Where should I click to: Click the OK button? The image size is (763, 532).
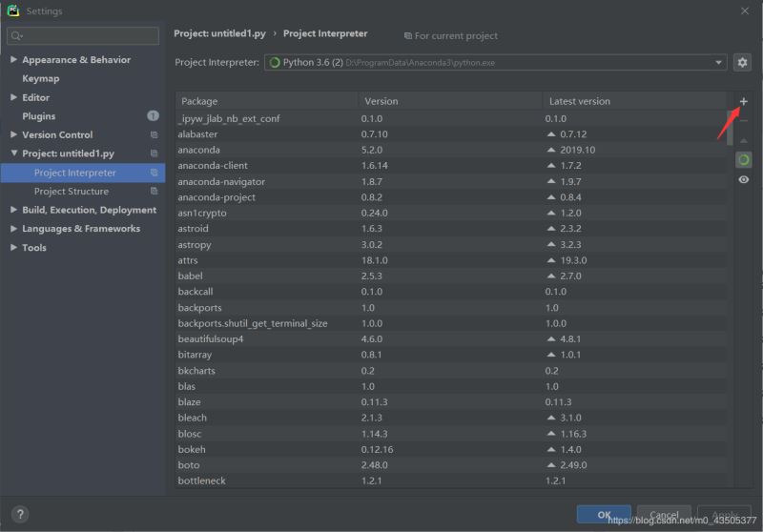(x=604, y=514)
